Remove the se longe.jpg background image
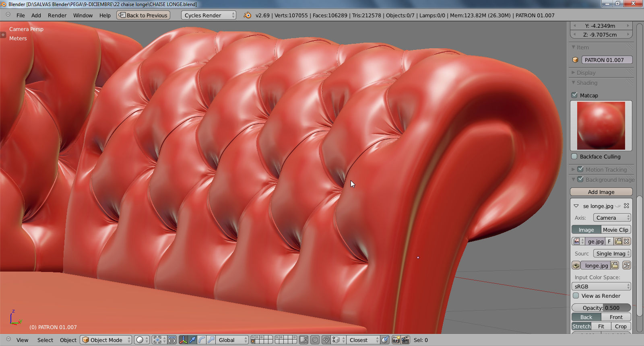The image size is (644, 346). click(x=626, y=206)
